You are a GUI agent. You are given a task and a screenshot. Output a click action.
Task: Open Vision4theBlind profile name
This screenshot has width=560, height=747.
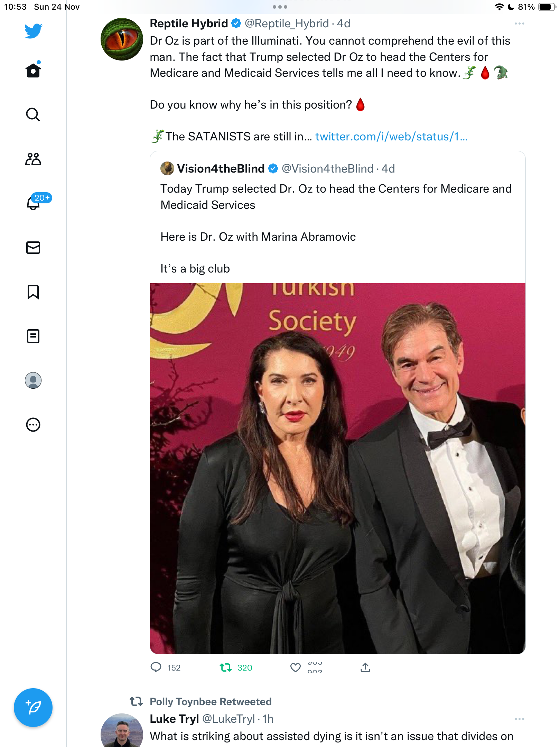click(x=221, y=169)
